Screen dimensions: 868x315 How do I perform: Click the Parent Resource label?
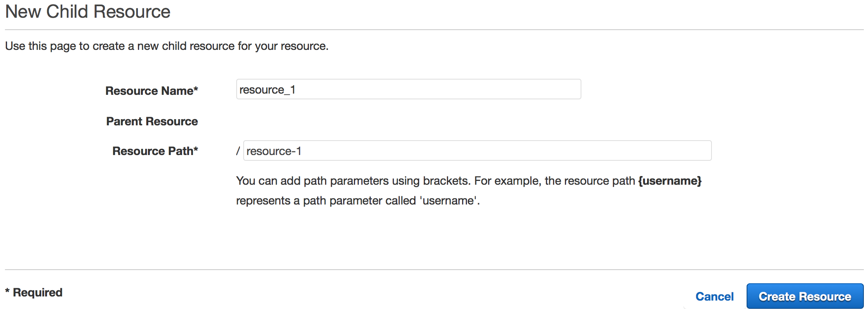[x=152, y=121]
